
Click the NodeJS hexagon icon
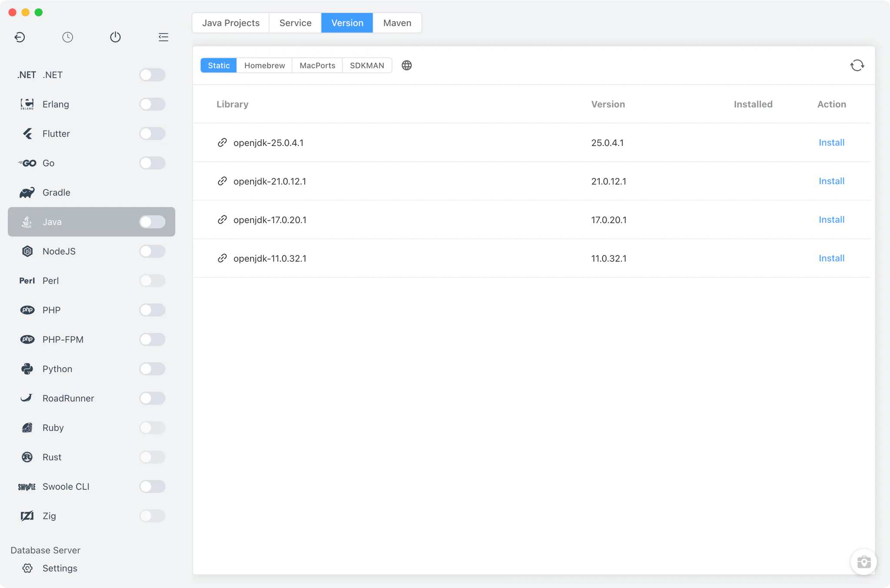(x=27, y=251)
